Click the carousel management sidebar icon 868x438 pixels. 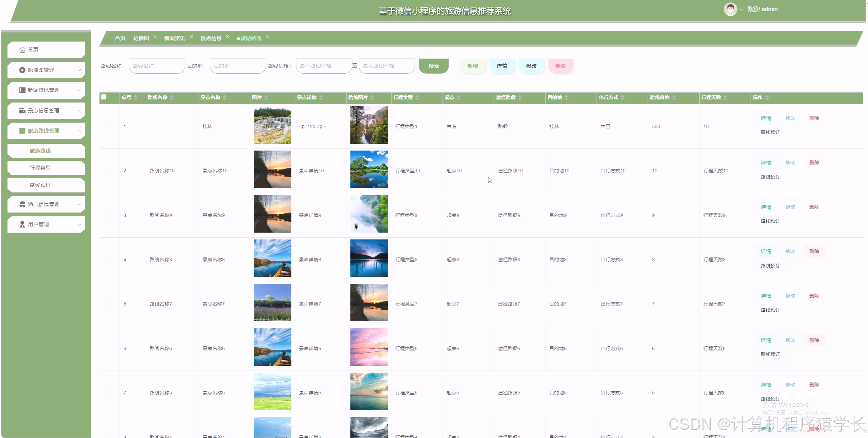pyautogui.click(x=22, y=70)
